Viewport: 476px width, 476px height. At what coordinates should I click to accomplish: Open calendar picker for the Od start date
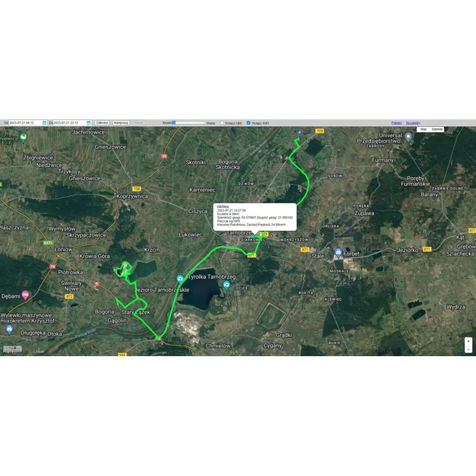(44, 122)
